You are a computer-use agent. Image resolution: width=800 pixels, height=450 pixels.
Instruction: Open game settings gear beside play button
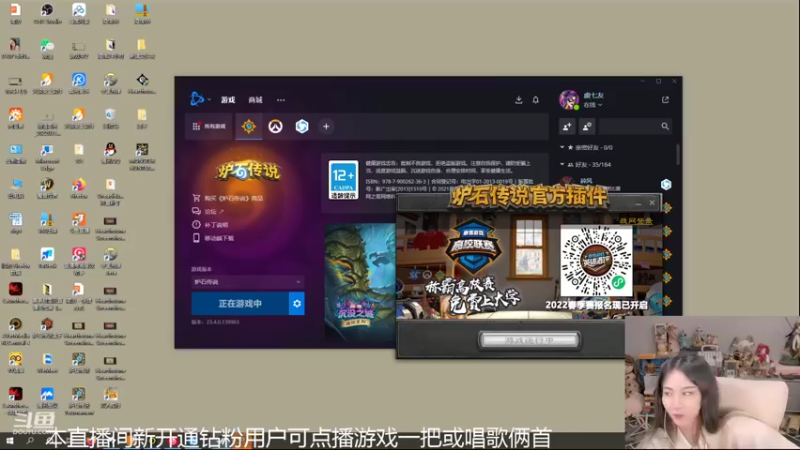point(297,304)
